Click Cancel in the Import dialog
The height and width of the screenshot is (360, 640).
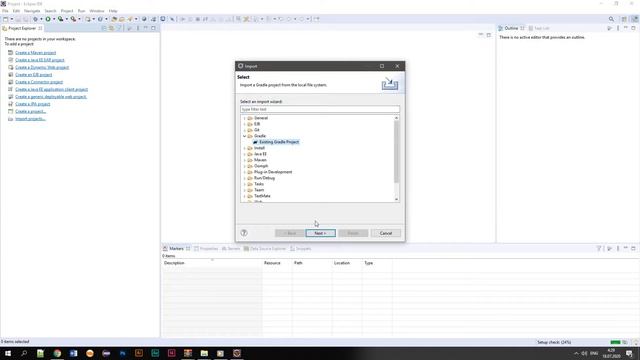click(x=386, y=233)
